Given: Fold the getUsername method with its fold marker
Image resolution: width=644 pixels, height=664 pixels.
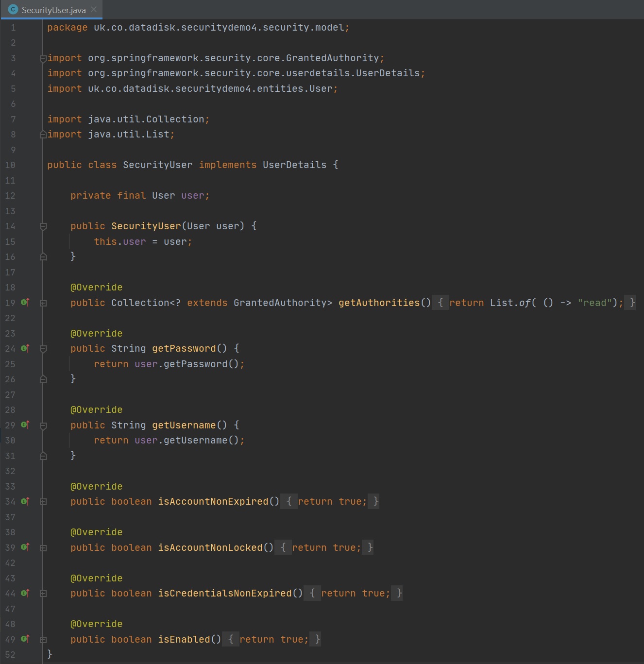Looking at the screenshot, I should (x=43, y=426).
